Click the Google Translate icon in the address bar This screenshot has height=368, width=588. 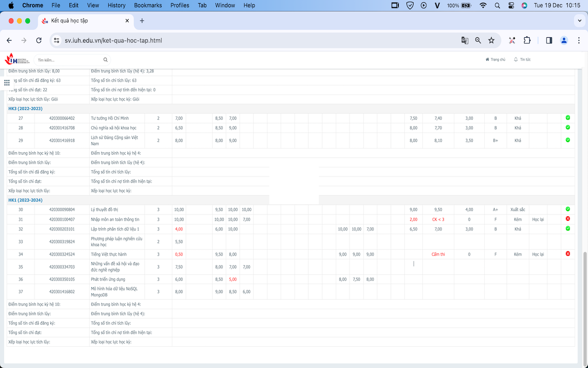(x=464, y=40)
